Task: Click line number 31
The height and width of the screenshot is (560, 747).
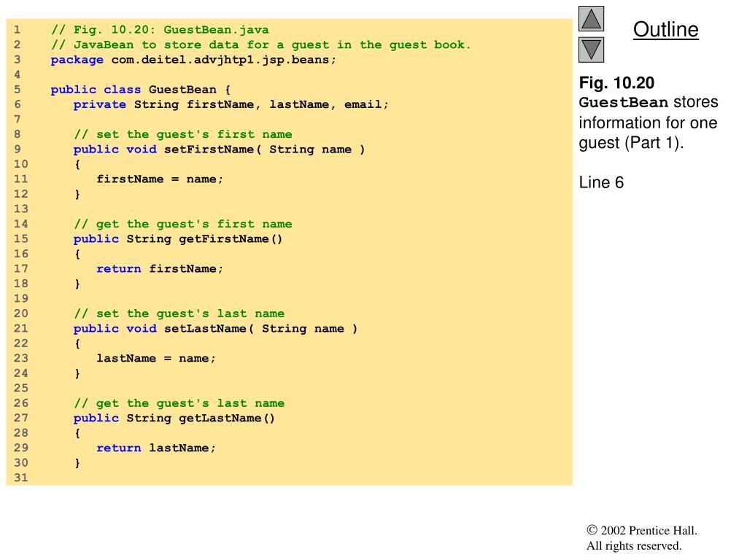Action: point(20,478)
